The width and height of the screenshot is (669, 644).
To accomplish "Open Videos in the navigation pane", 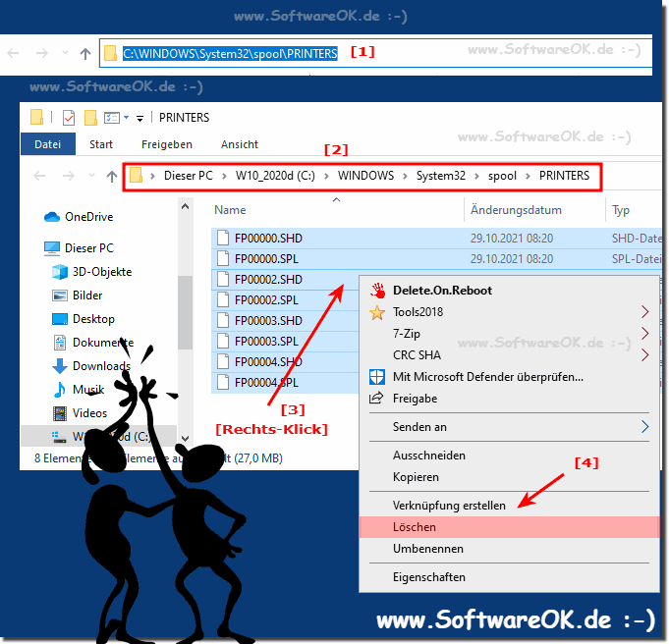I will pyautogui.click(x=80, y=413).
